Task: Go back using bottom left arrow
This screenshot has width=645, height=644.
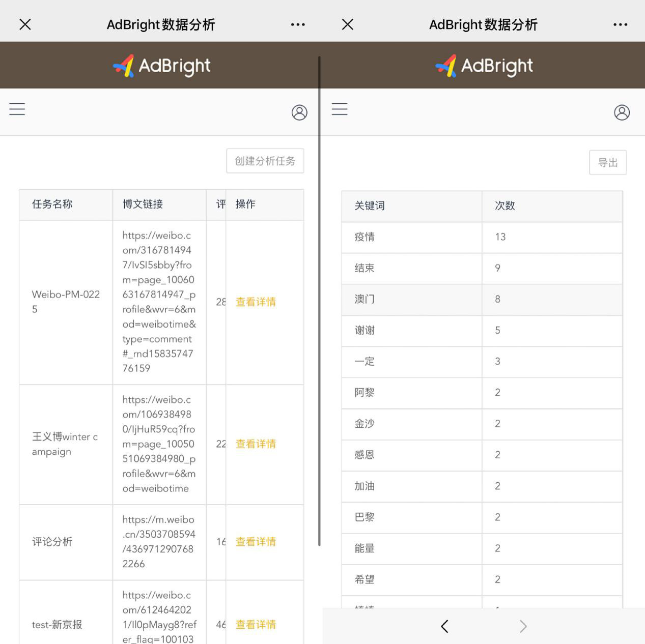Action: [x=444, y=626]
